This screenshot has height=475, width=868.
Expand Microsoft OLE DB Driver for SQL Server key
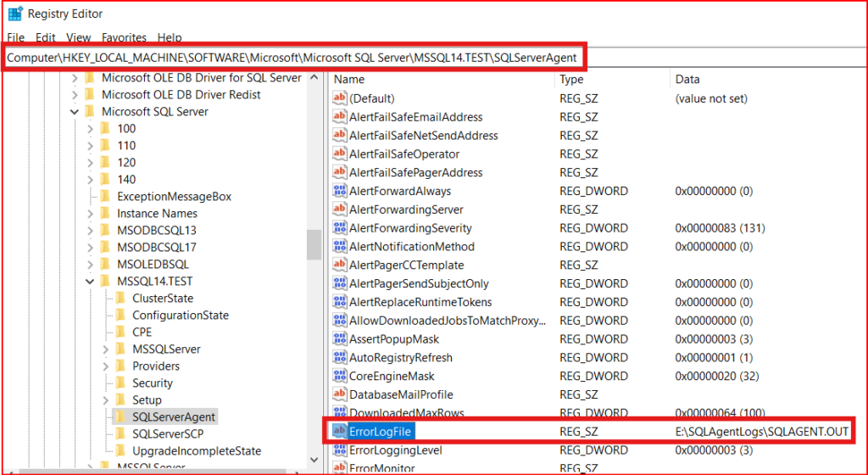[75, 78]
